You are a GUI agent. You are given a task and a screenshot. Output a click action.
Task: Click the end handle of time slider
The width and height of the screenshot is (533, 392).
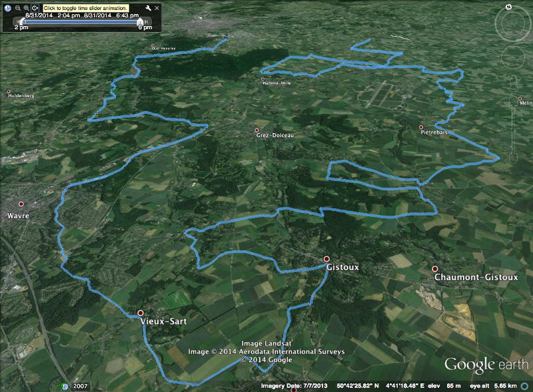click(x=139, y=21)
